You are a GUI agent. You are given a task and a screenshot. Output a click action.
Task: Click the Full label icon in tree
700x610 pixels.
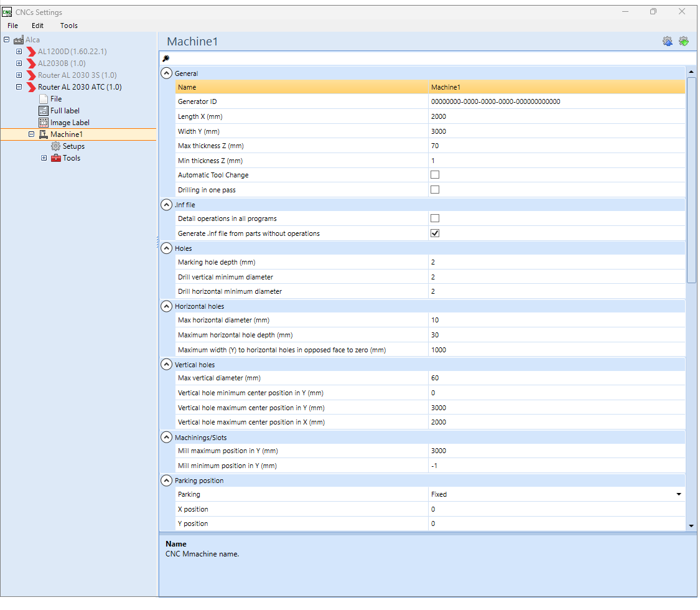coord(44,111)
